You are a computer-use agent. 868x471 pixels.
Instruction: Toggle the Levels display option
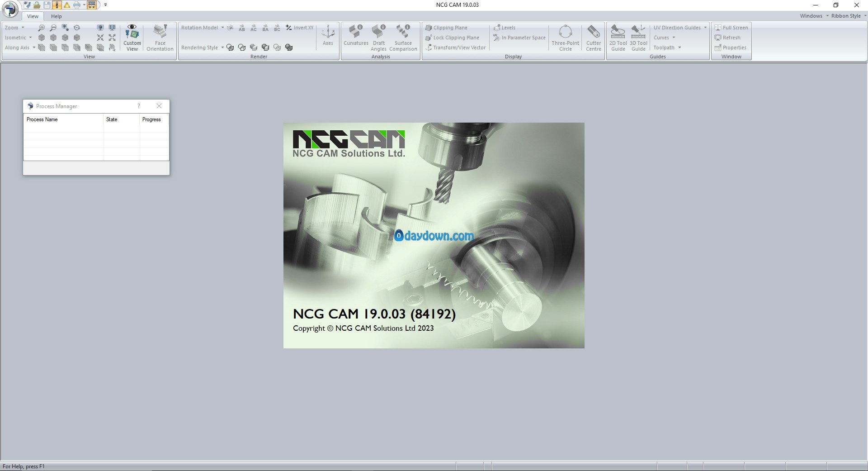click(505, 28)
